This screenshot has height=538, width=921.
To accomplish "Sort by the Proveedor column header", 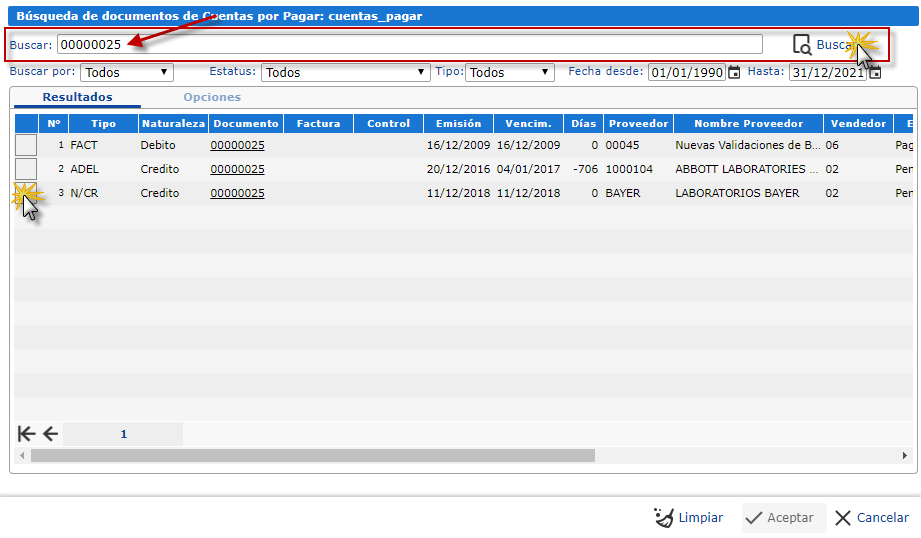I will point(638,123).
